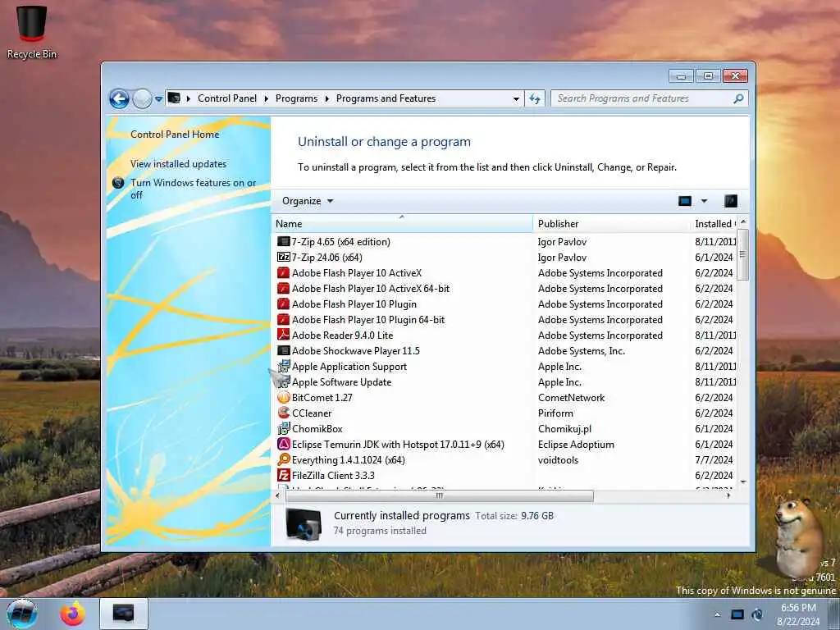This screenshot has width=840, height=630.
Task: Select the ChomikBox icon
Action: [x=283, y=428]
